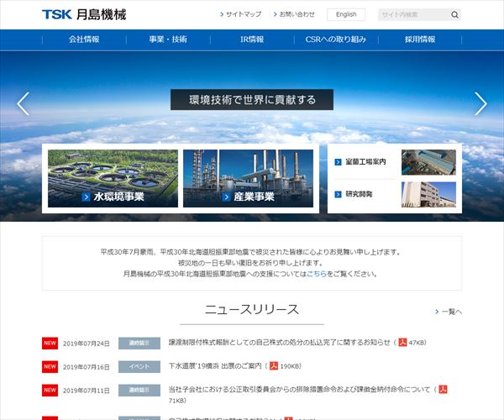Screen dimensions: 504x420
Task: Show next slide with right arrow
Action: [480, 104]
